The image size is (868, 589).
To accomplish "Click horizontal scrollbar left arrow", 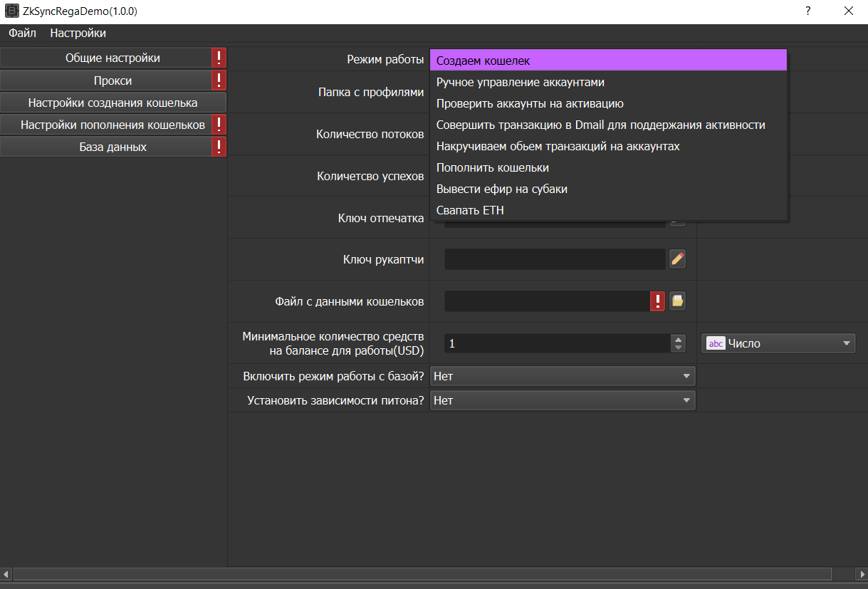I will 6,574.
